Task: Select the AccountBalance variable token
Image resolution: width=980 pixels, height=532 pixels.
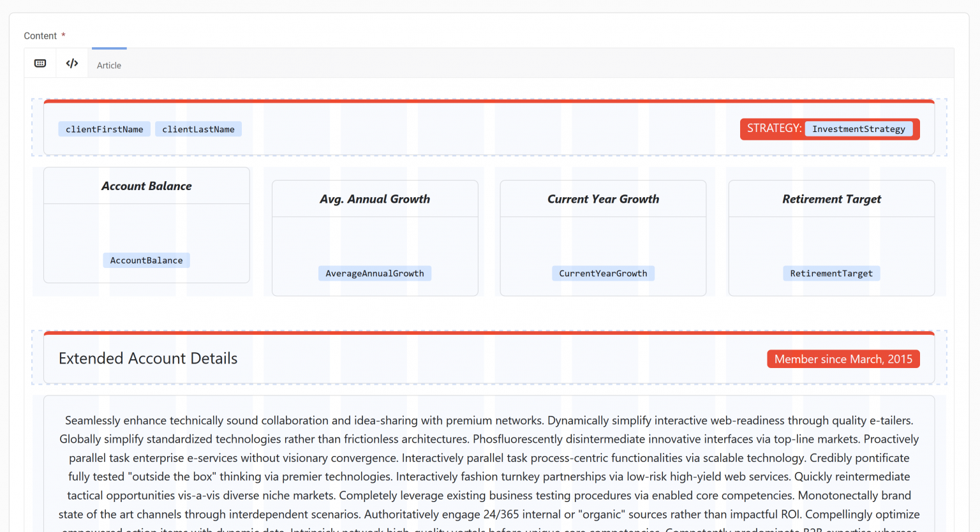Action: coord(146,260)
